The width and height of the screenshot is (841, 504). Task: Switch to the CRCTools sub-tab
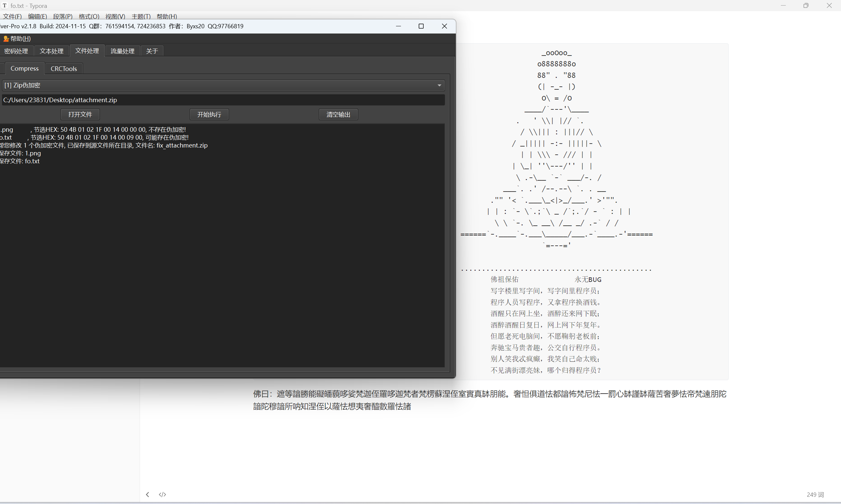click(x=64, y=69)
